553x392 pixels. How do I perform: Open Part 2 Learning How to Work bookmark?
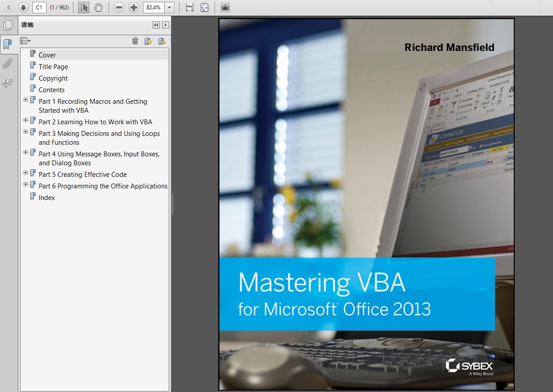[x=95, y=122]
